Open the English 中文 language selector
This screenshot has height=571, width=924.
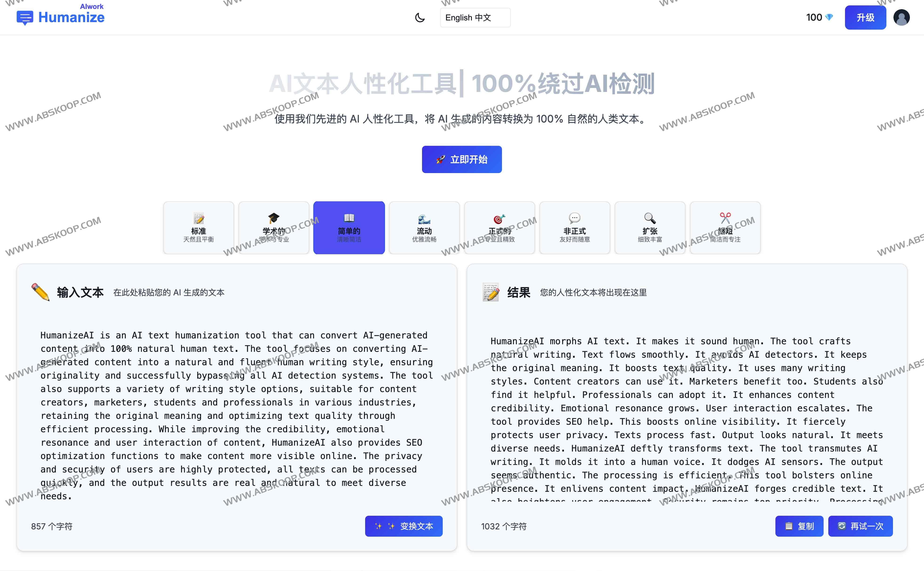point(475,17)
